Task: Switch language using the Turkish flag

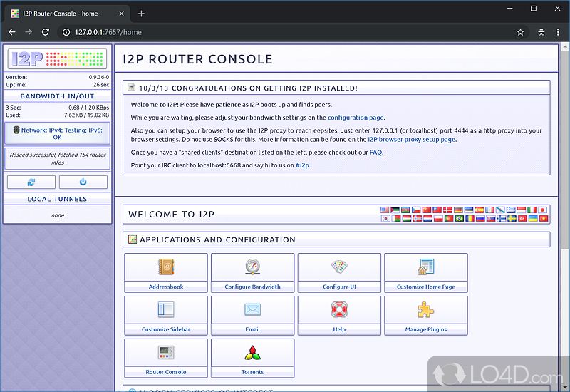Action: (x=522, y=219)
